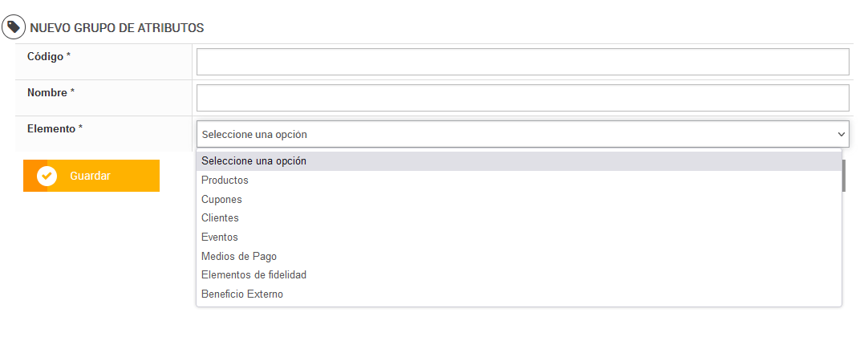The width and height of the screenshot is (868, 345).
Task: Select the 'Seleccione una opción' list entry
Action: point(254,161)
